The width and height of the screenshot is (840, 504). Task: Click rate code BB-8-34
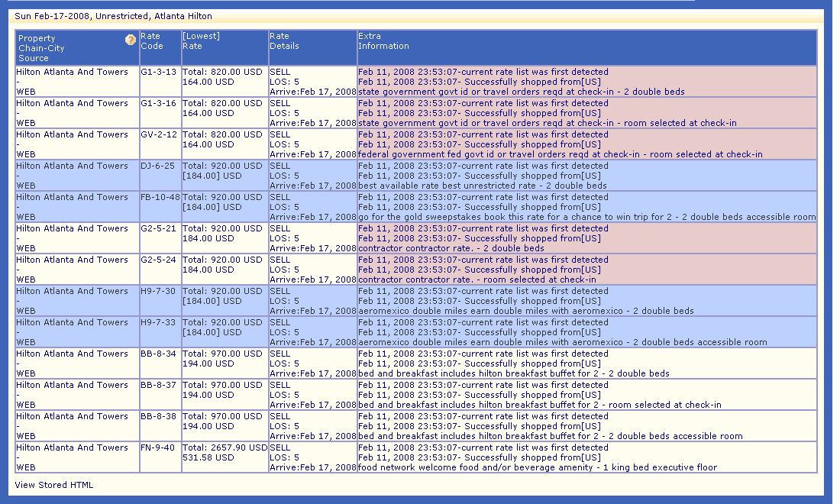point(159,354)
